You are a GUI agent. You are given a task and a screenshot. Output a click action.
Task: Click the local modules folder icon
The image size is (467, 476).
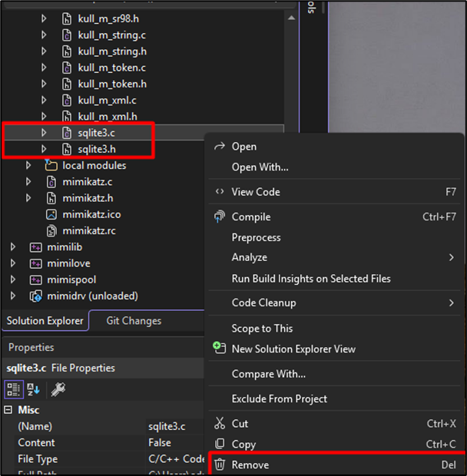(51, 165)
